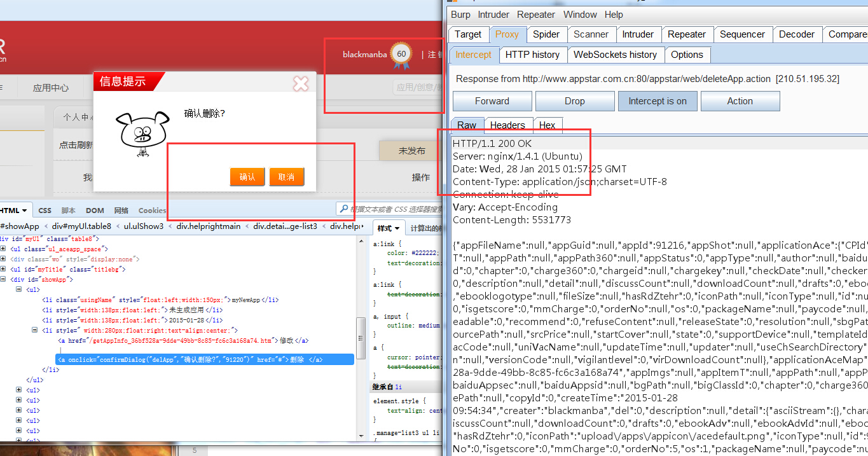Click the #showApp breadcrumb in Firebug
The width and height of the screenshot is (868, 456).
(20, 226)
